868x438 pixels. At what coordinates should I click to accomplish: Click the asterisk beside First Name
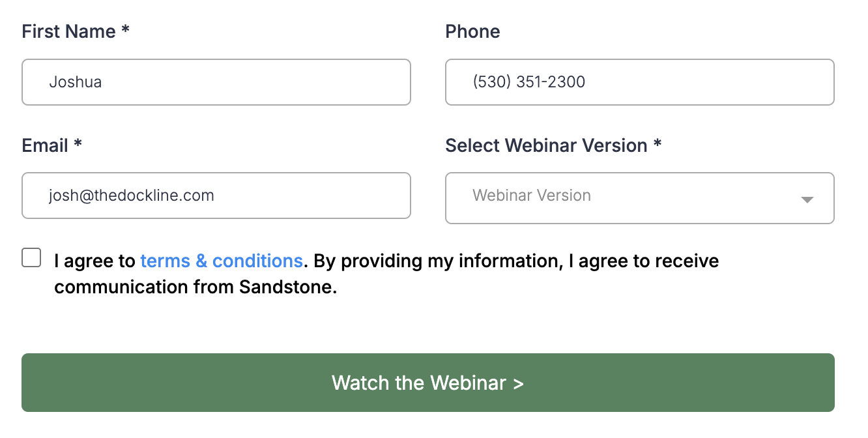click(x=125, y=30)
